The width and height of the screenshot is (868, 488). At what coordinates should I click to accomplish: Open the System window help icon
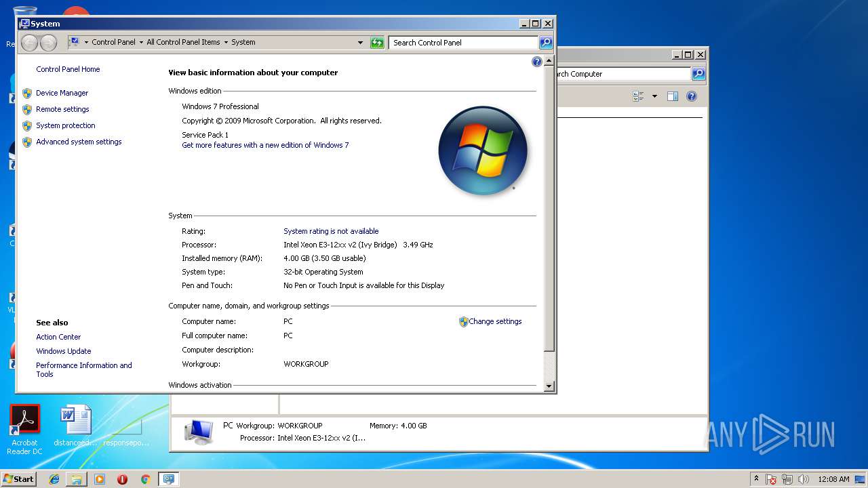tap(537, 62)
